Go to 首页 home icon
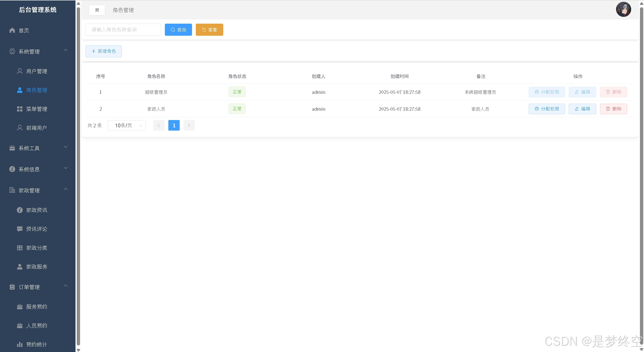 tap(12, 30)
